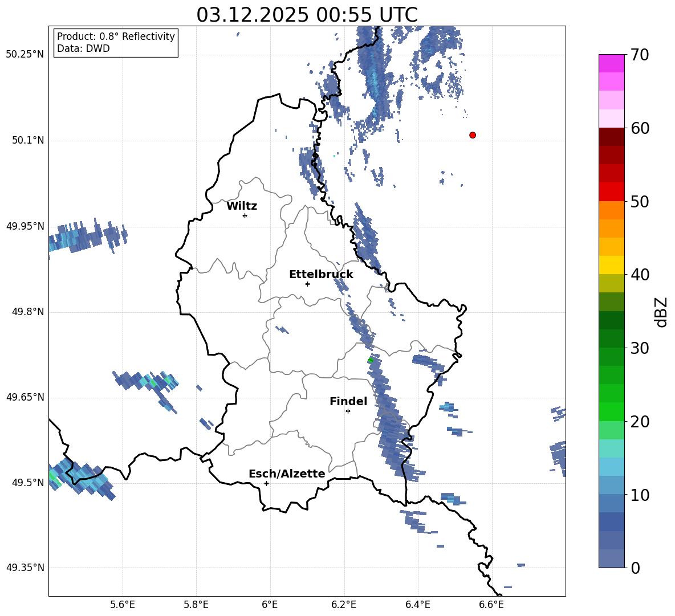Viewport: 675px width, 616px height.
Task: Click the 'Data: DWD' text
Action: point(83,48)
